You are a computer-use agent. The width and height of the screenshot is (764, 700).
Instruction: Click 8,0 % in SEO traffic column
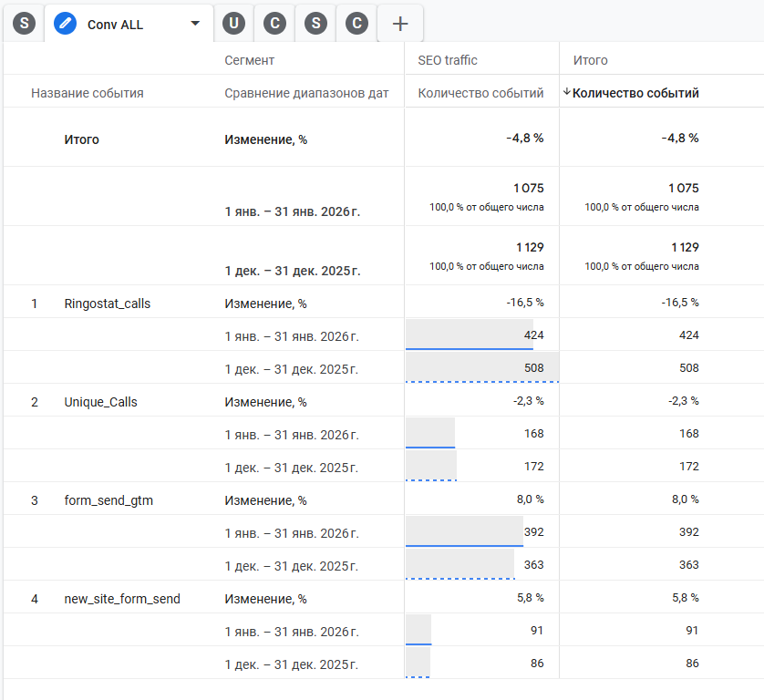coord(530,499)
